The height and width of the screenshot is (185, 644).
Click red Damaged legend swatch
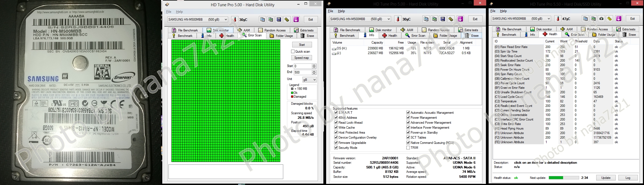(292, 97)
